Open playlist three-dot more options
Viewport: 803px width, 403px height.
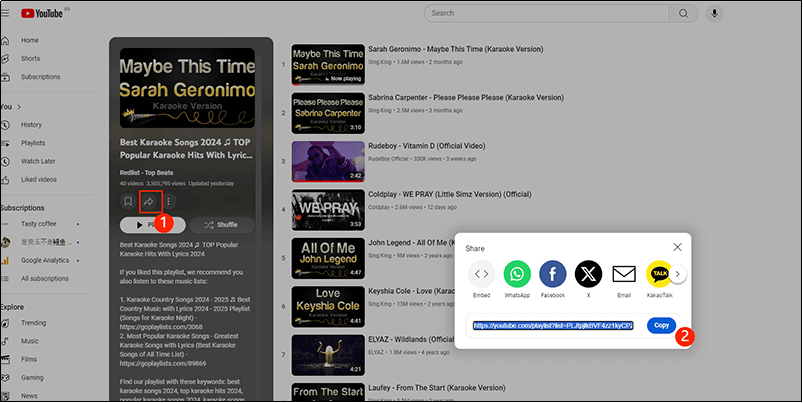(168, 201)
